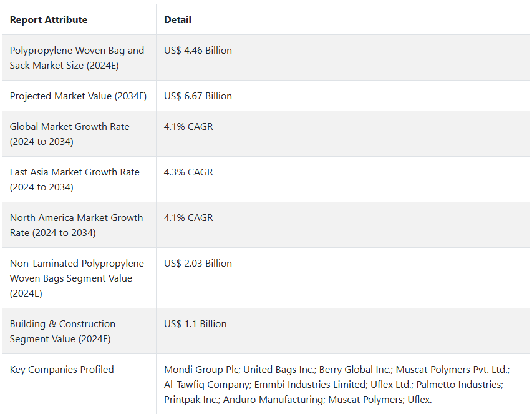Select the US$ 6.67 Billion value
Image resolution: width=532 pixels, height=414 pixels.
coord(198,96)
